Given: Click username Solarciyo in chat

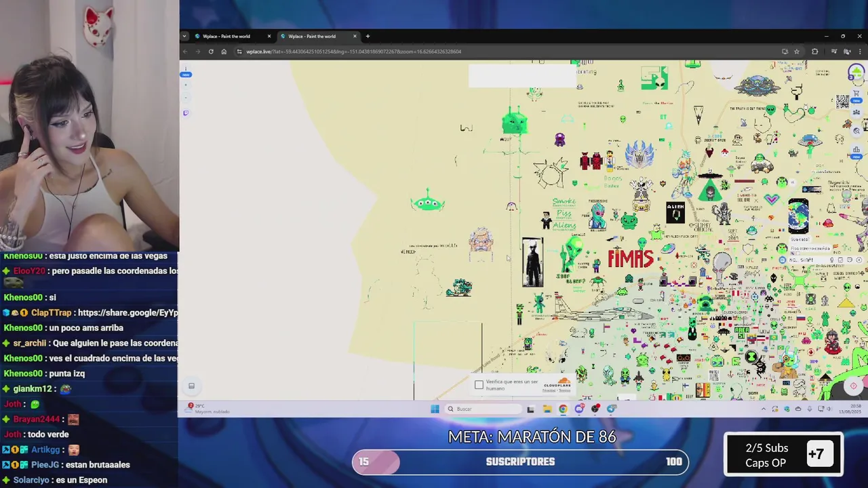Looking at the screenshot, I should tap(32, 480).
